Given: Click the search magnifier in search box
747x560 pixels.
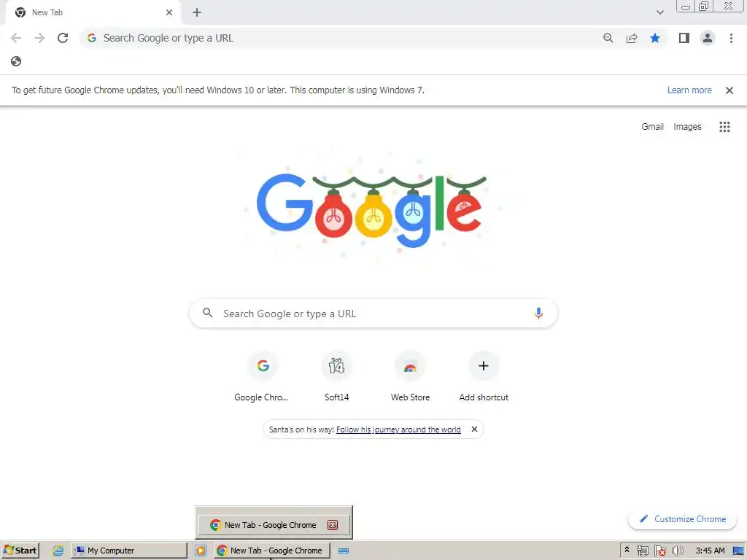Looking at the screenshot, I should coord(208,314).
